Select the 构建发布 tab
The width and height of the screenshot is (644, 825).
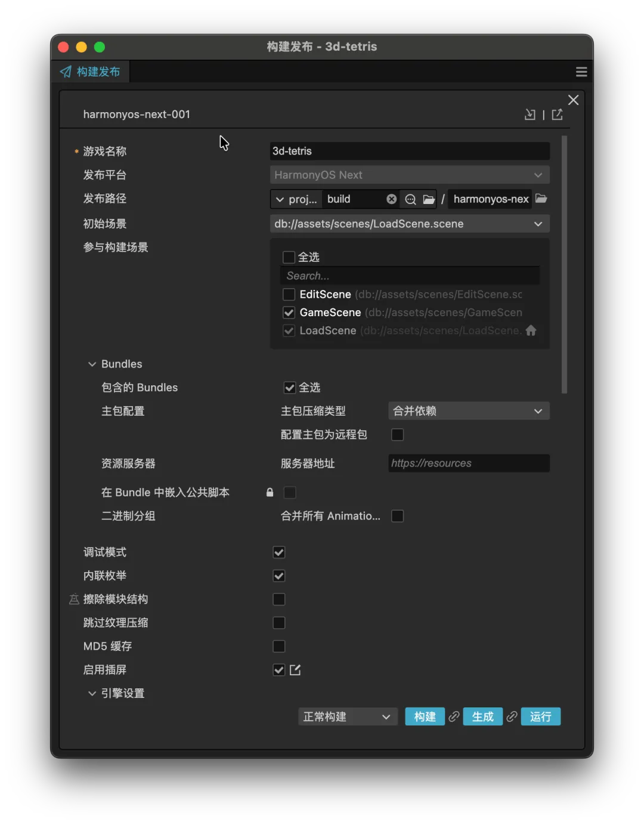point(91,72)
